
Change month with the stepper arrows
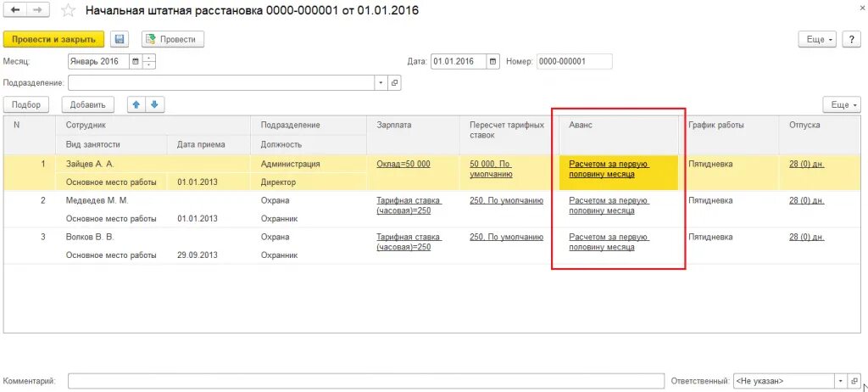coord(149,62)
